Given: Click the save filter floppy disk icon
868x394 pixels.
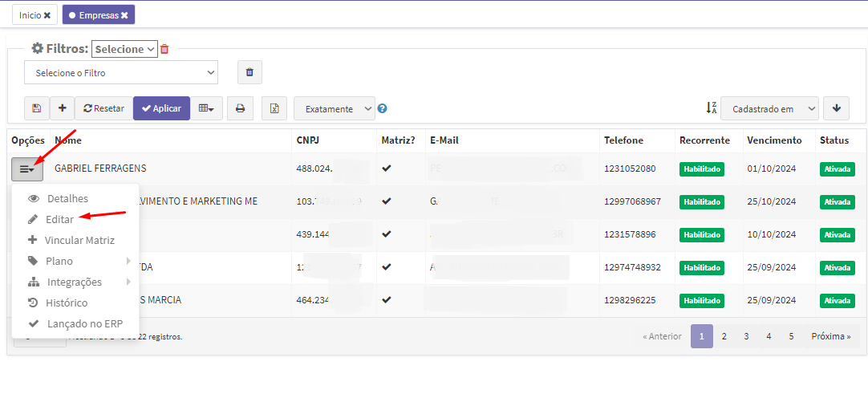Looking at the screenshot, I should [37, 108].
